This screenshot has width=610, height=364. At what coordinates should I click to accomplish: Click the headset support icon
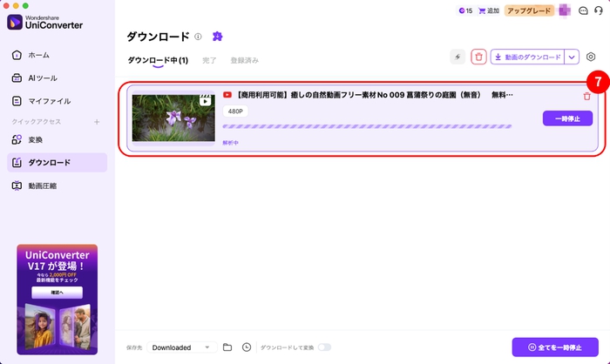pos(599,10)
